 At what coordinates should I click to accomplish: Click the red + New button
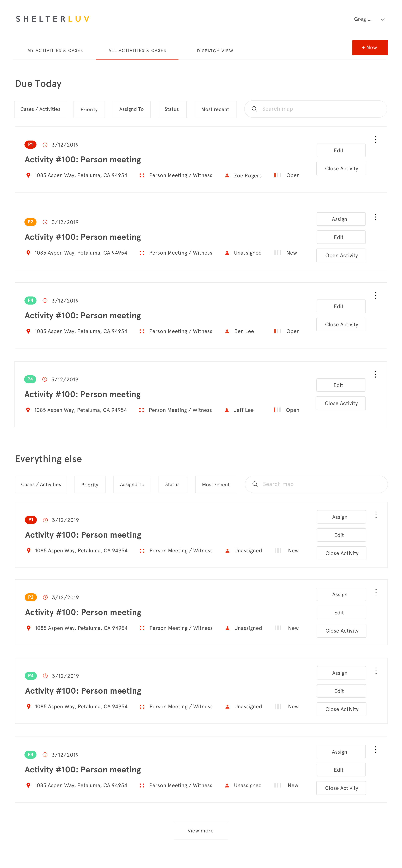click(370, 48)
